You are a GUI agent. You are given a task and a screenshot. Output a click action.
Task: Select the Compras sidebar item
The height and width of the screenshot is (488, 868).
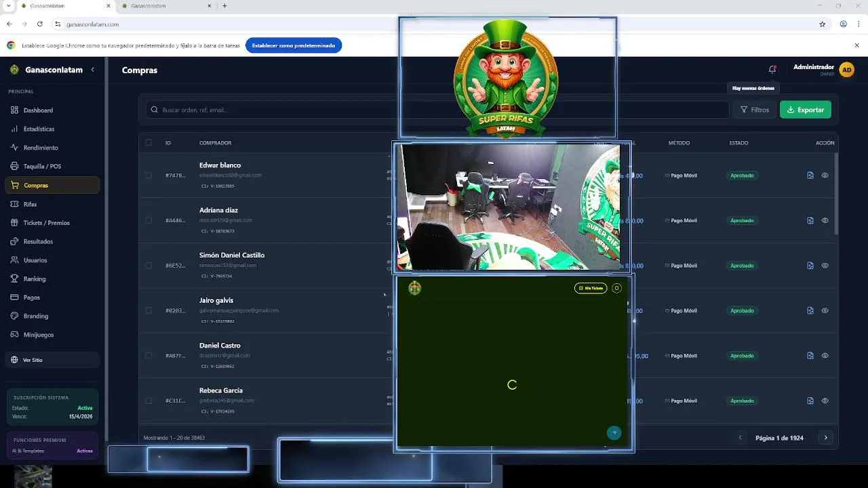tap(52, 185)
